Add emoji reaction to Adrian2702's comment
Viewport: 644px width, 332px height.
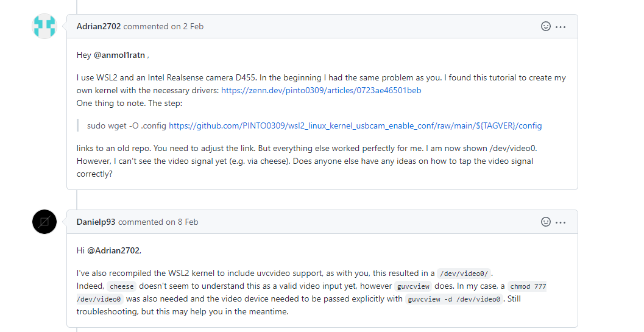pos(545,26)
